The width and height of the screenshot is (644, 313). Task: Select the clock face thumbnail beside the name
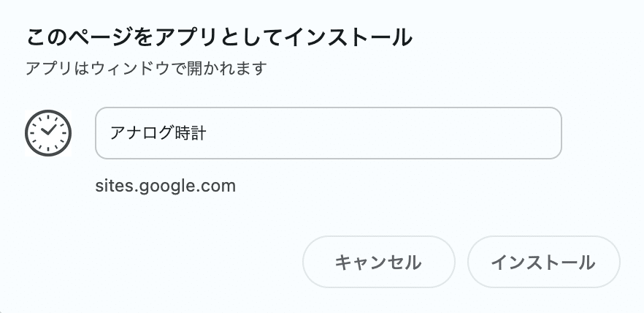48,133
